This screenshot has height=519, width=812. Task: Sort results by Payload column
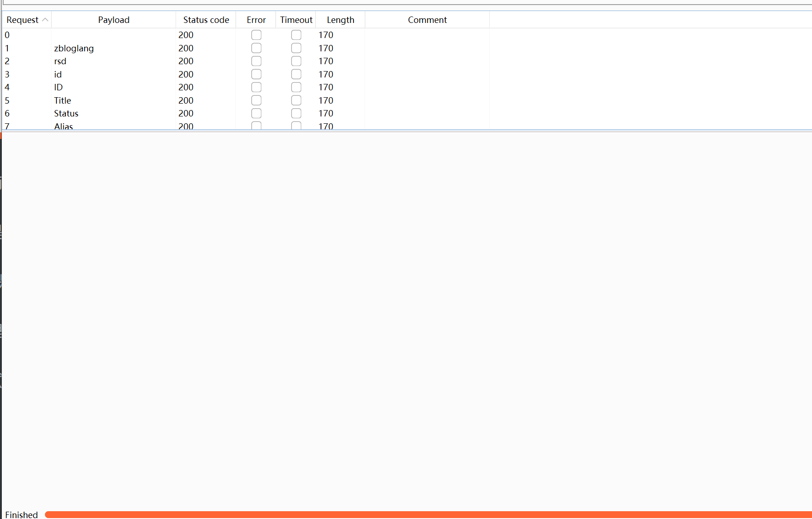click(114, 20)
